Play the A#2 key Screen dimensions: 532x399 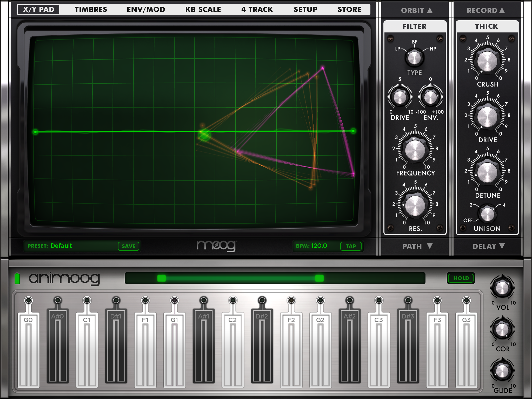[350, 346]
